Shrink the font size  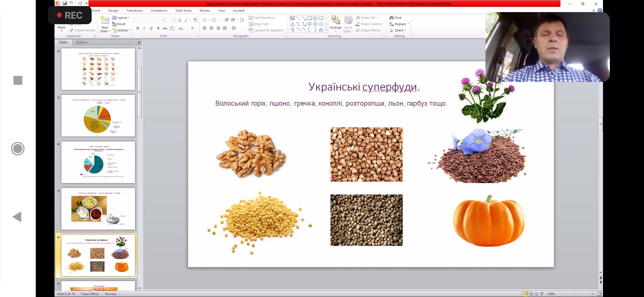tap(186, 20)
